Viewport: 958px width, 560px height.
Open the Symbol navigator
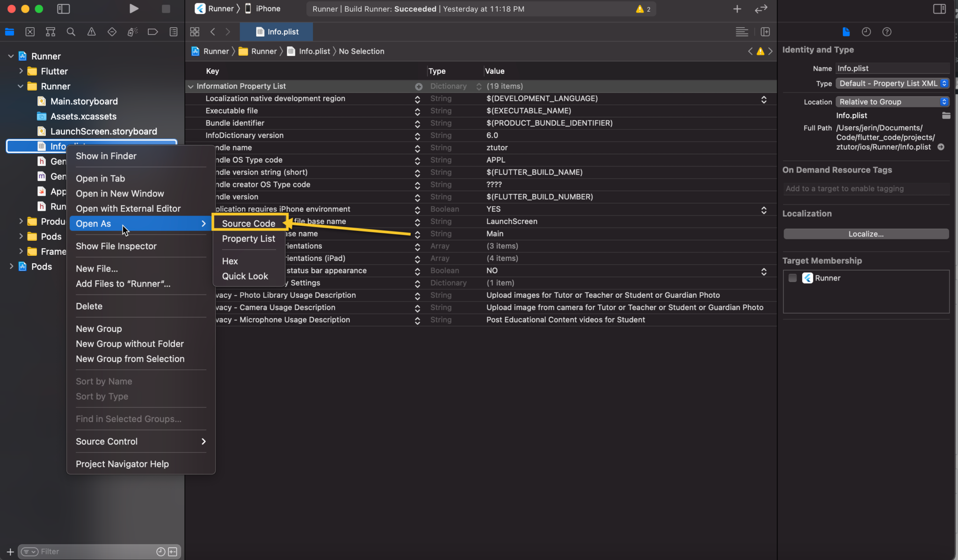(x=51, y=32)
